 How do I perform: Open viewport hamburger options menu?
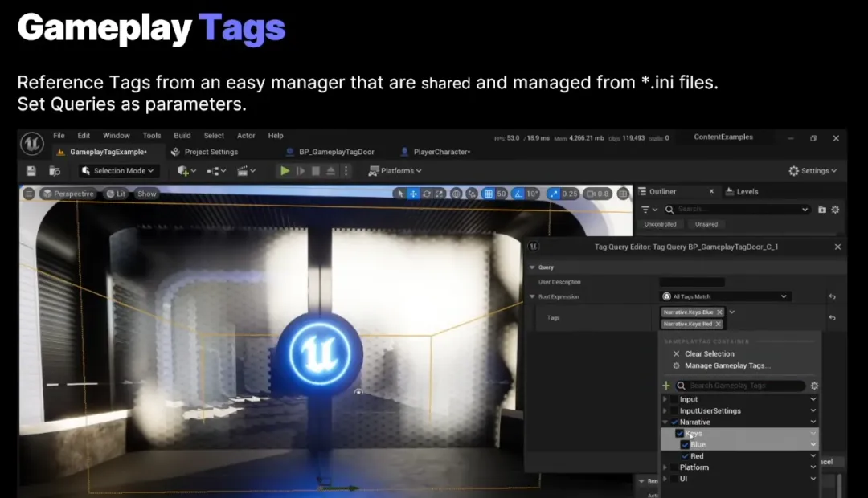(x=29, y=194)
